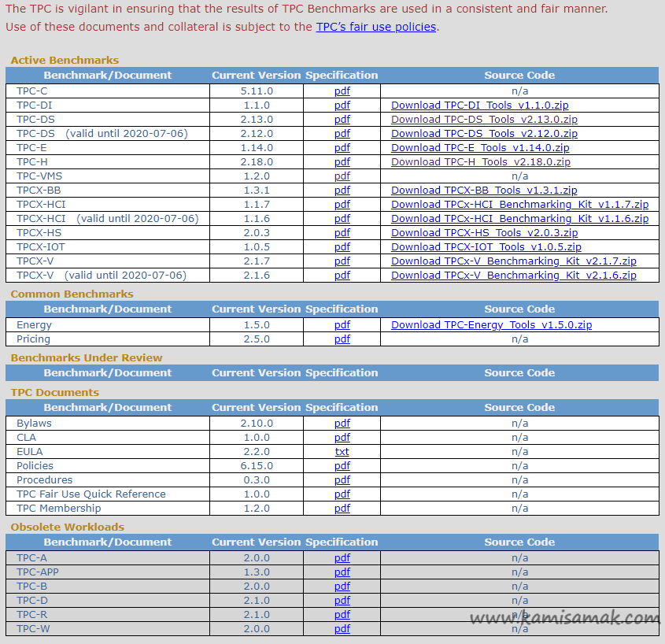The width and height of the screenshot is (665, 644).
Task: Select the TPC-H version 2.18.0 cell
Action: click(257, 161)
